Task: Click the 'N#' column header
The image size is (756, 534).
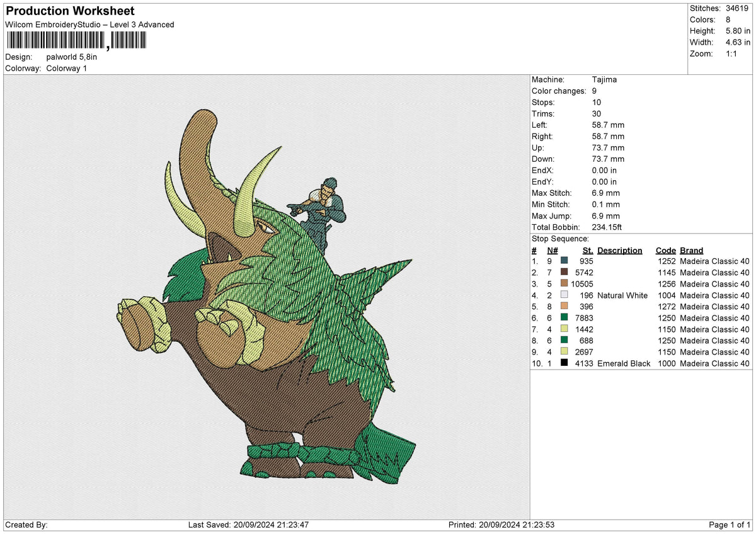Action: click(553, 251)
